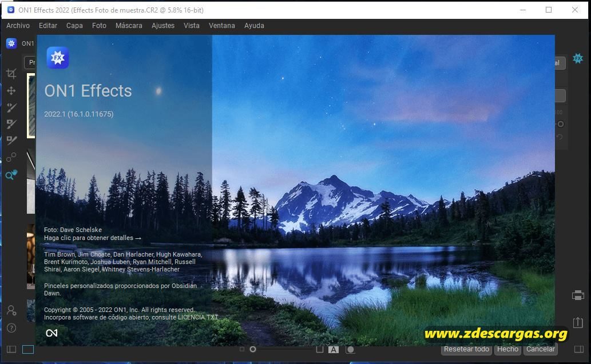591x364 pixels.
Task: Click the 'ON1 Effects' splash title
Action: pos(88,91)
